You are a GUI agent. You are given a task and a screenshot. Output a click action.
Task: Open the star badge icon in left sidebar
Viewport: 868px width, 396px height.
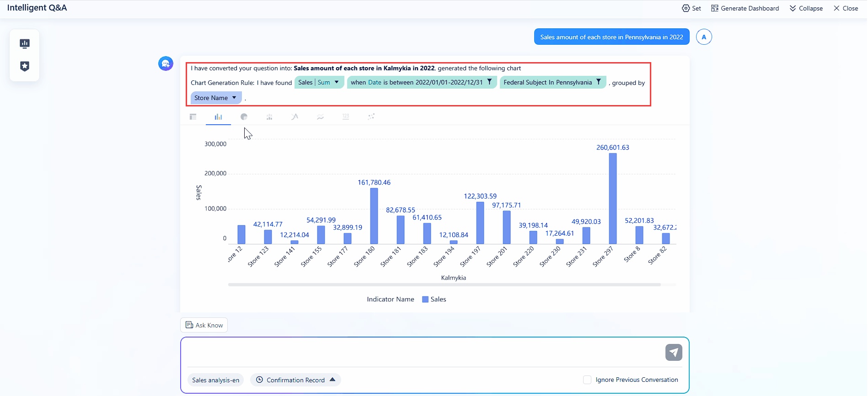[x=25, y=66]
